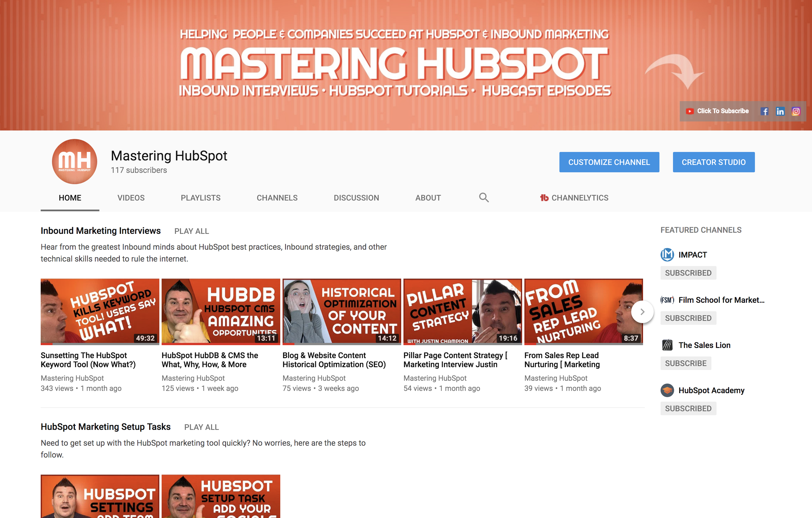Open the HubSpot Marketing Setup Tasks playlist title

tap(106, 427)
